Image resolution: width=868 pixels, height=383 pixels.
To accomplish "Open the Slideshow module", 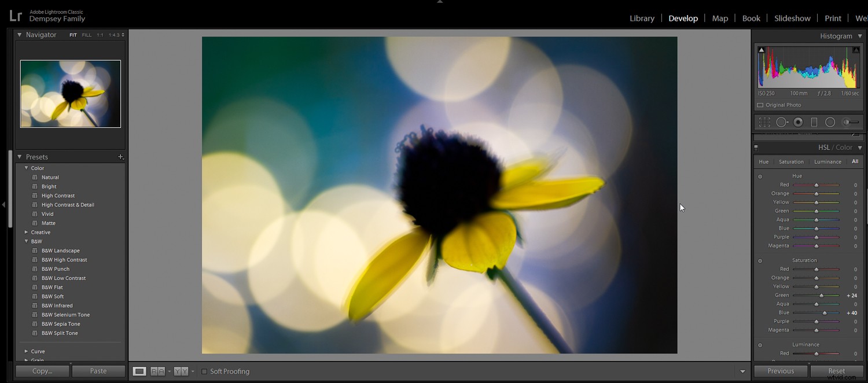I will click(792, 18).
